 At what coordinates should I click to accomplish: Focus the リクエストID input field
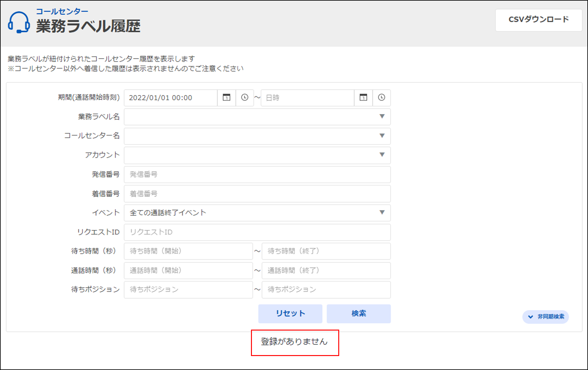click(257, 232)
